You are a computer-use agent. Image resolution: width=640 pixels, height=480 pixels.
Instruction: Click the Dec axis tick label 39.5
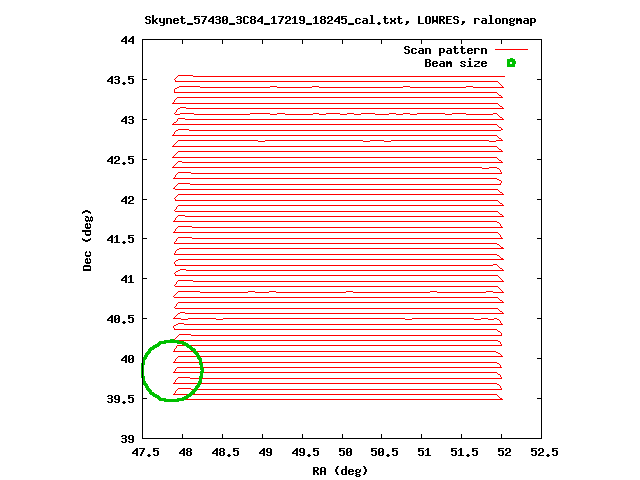click(x=120, y=399)
